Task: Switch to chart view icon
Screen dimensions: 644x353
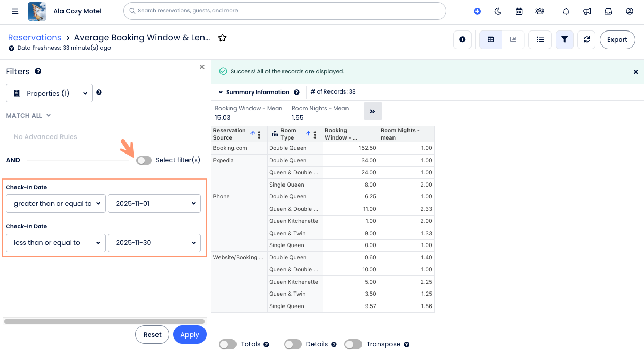Action: (513, 39)
